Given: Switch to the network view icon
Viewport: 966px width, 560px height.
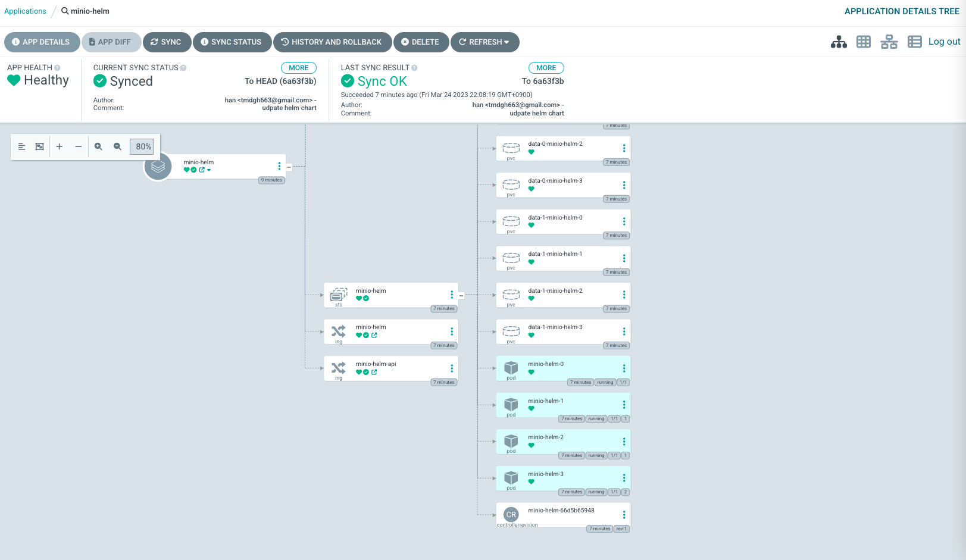Looking at the screenshot, I should click(x=889, y=42).
